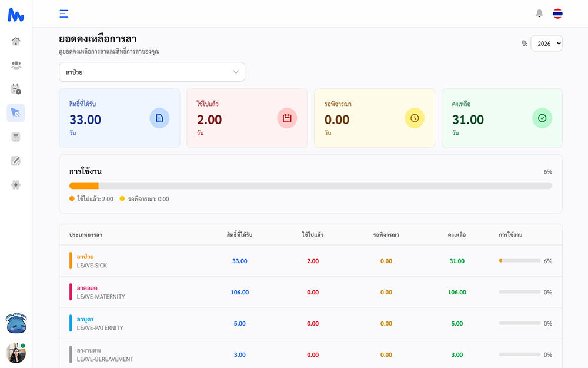Expand the ลาป่วย leave type selector

click(x=152, y=72)
